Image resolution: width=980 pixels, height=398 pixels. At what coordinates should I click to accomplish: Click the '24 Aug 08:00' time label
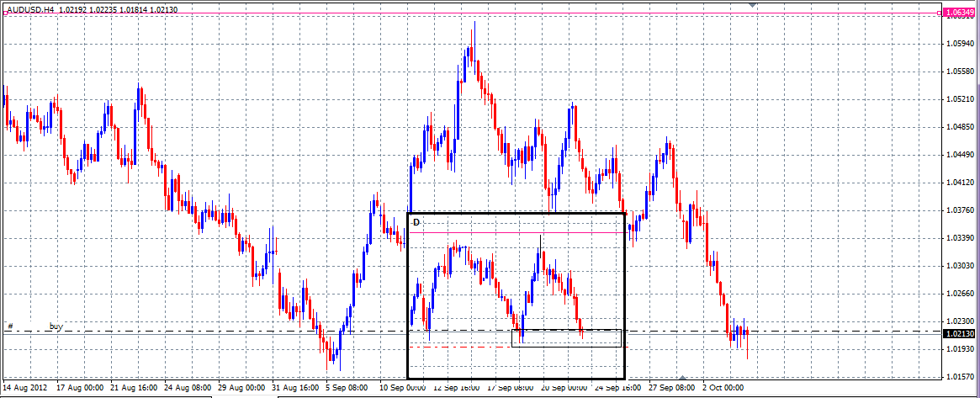coord(187,388)
